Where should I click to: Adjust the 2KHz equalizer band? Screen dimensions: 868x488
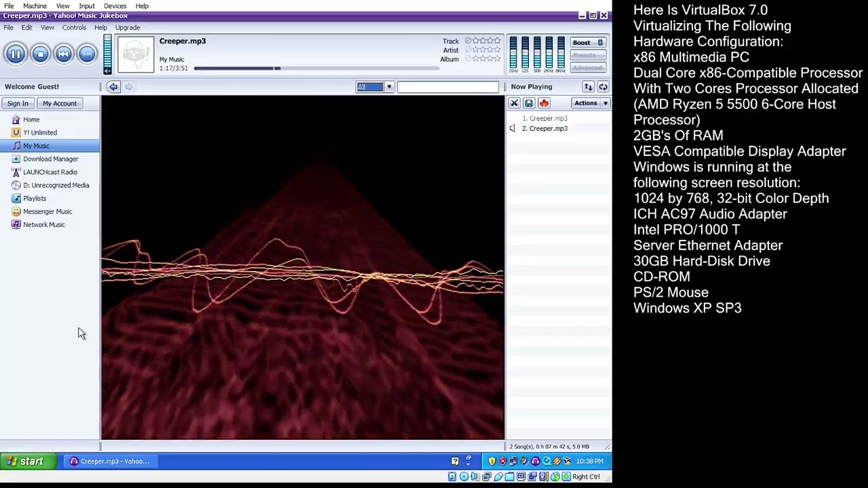coord(549,53)
